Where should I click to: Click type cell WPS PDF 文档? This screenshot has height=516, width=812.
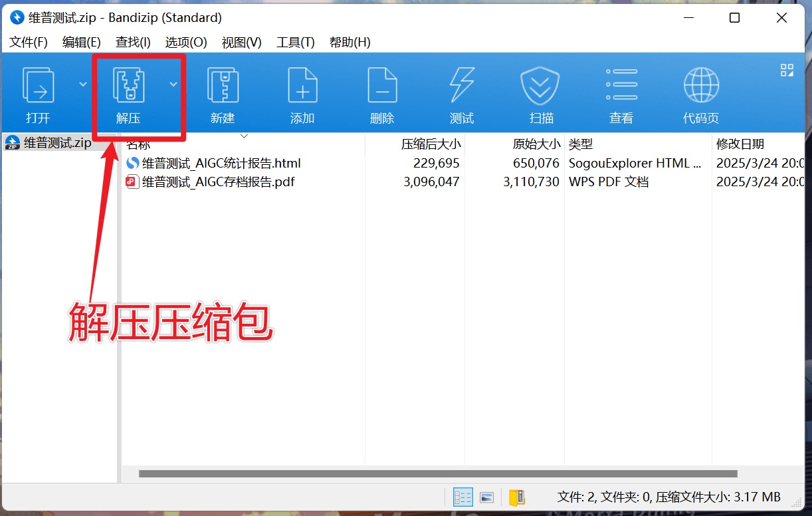609,182
